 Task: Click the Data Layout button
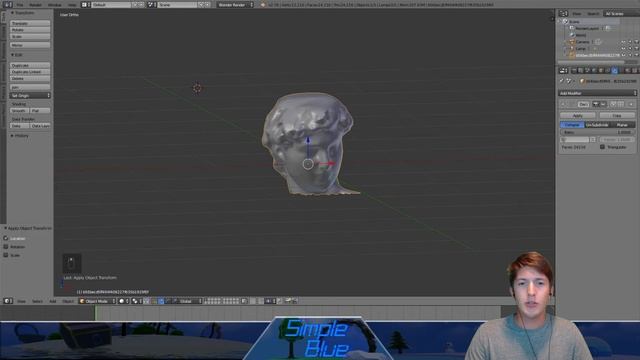tap(40, 126)
